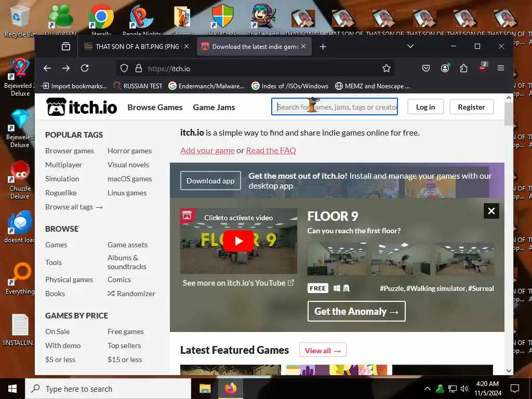The image size is (532, 399).
Task: Click Firefox forward arrow button
Action: (66, 68)
